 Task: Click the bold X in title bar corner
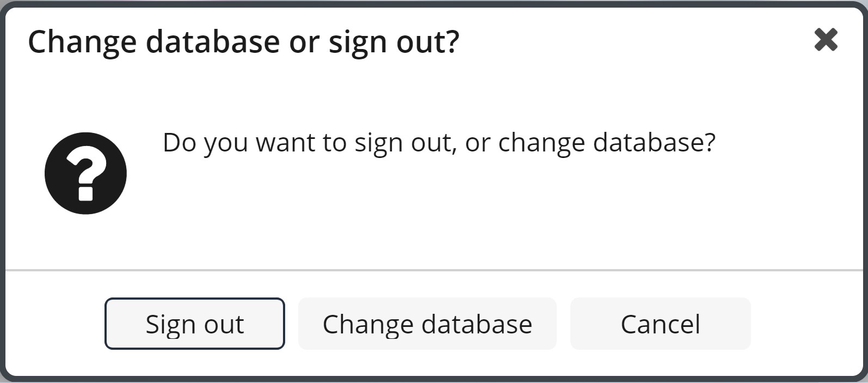pos(826,40)
